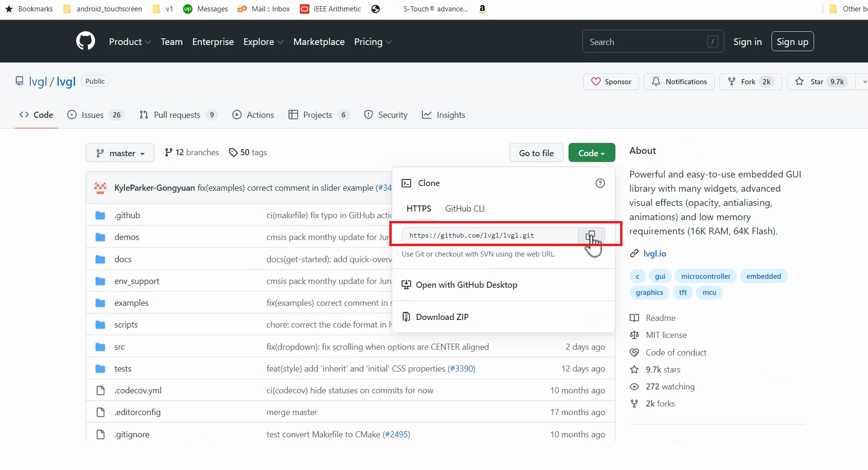Screen dimensions: 868x470
Task: Toggle the green Code dropdown button
Action: pos(592,153)
